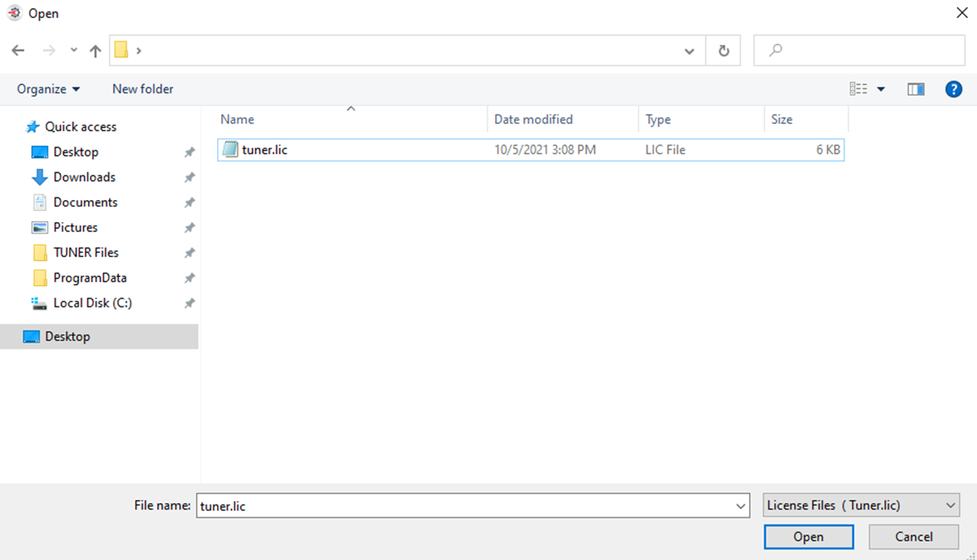Go up one folder level
977x560 pixels.
[x=95, y=50]
